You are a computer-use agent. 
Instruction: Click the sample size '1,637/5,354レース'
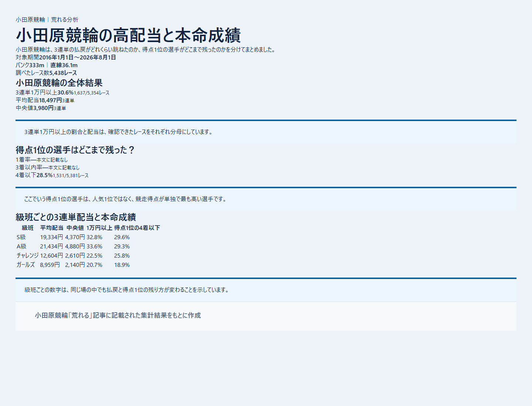tap(92, 93)
